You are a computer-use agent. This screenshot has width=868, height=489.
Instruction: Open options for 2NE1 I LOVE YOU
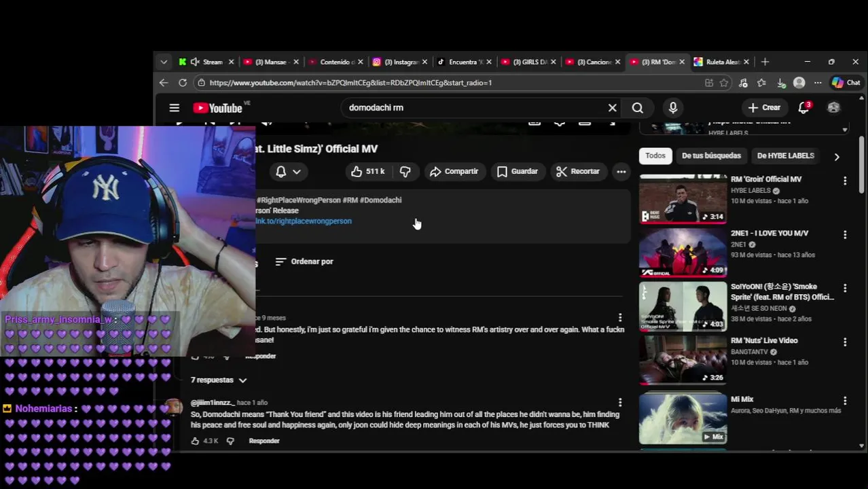click(845, 234)
